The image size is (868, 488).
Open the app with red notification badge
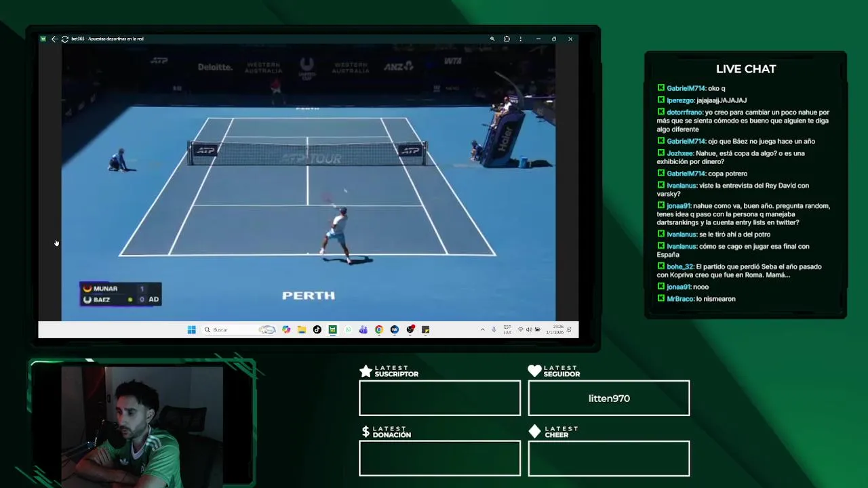tap(410, 329)
